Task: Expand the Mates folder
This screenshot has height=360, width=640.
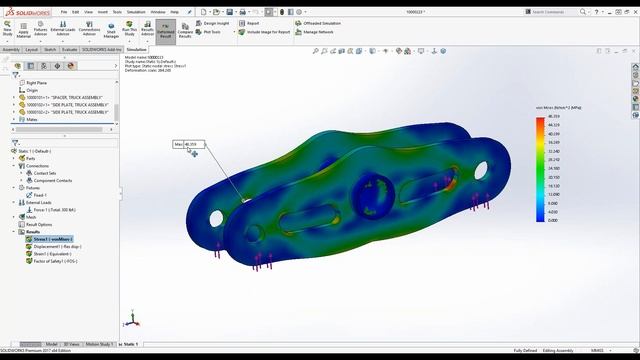Action: [x=14, y=120]
